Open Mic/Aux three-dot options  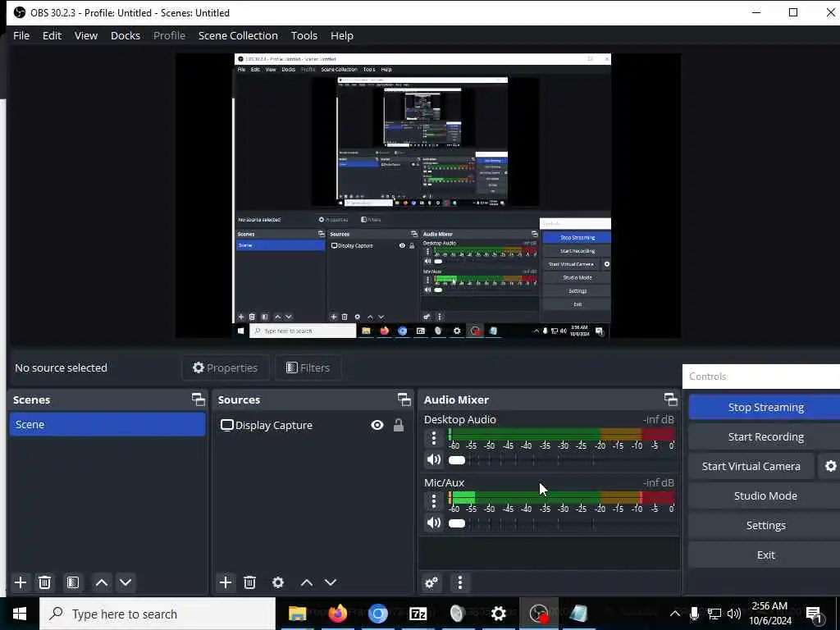(x=434, y=501)
